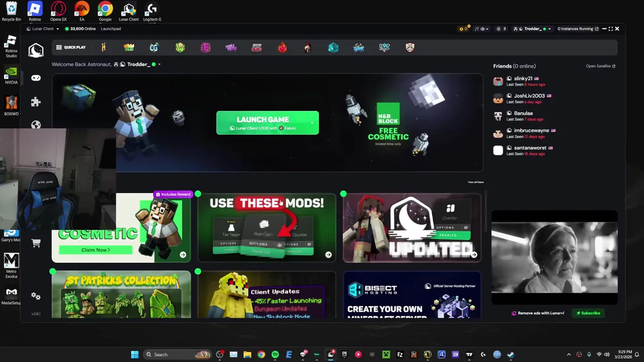Open the launch version dropdown arrow

click(x=312, y=123)
